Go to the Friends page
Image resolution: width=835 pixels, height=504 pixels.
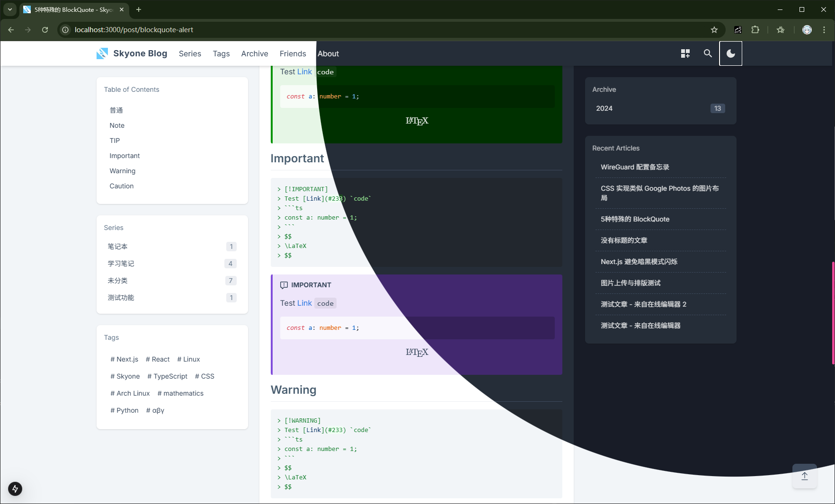[293, 53]
